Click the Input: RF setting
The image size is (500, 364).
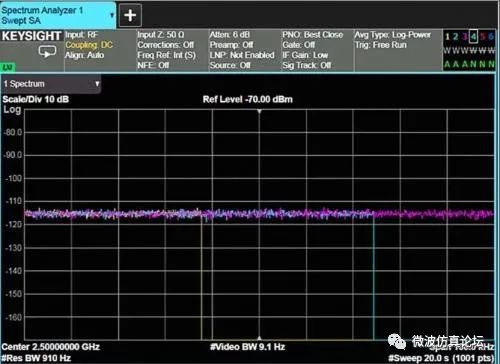click(81, 35)
